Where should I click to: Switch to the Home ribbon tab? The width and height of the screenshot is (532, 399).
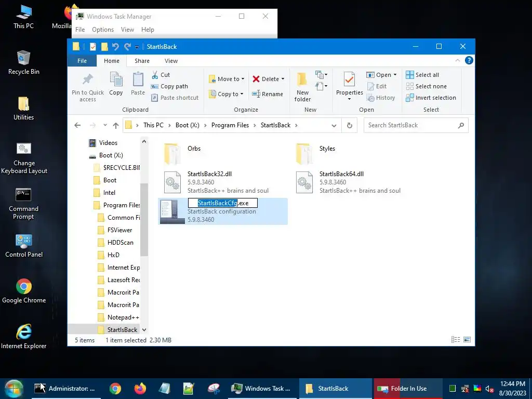[x=112, y=61]
